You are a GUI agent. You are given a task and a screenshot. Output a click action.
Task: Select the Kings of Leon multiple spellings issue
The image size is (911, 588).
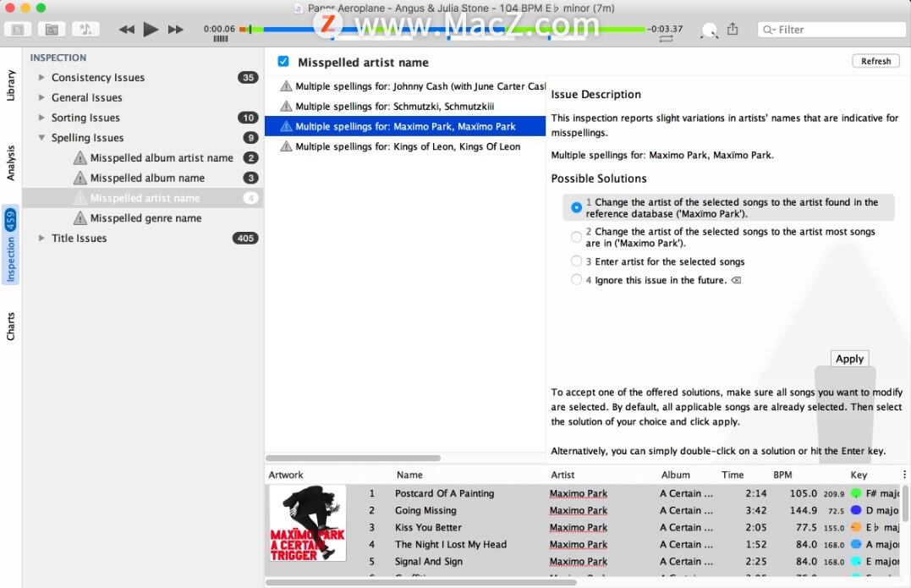[405, 146]
